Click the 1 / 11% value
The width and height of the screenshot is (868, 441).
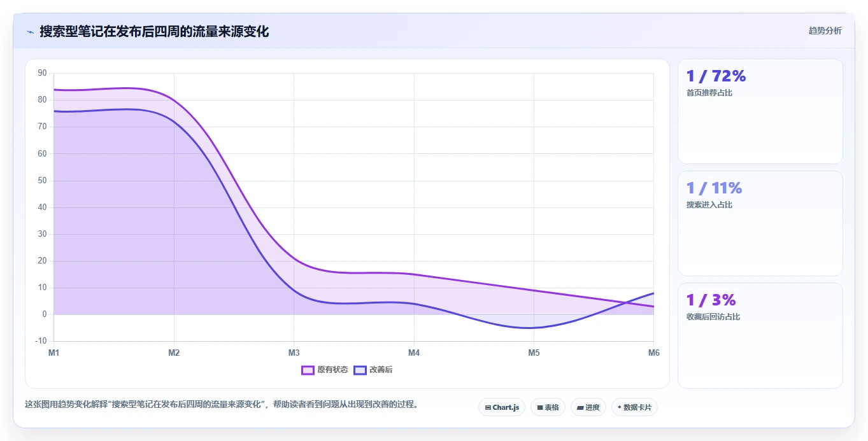pos(714,188)
